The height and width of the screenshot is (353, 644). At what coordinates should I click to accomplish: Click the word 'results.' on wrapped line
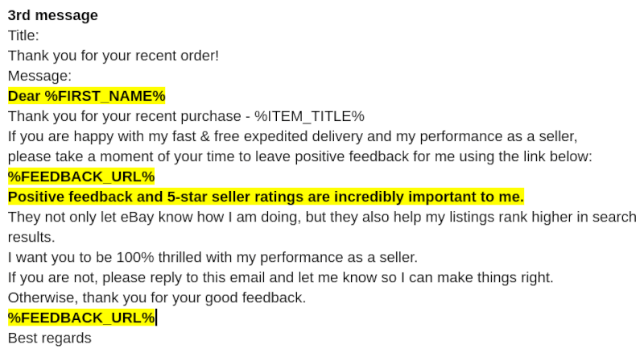tap(31, 237)
